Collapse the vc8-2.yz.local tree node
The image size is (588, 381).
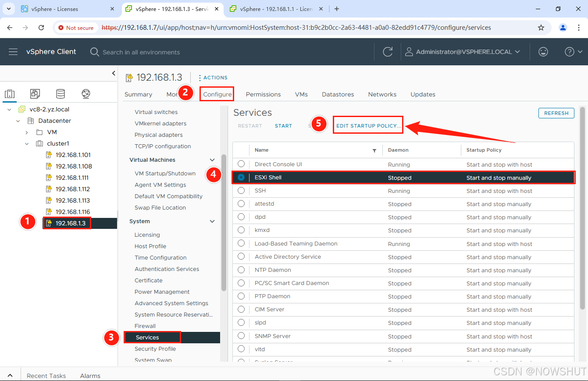[x=10, y=109]
